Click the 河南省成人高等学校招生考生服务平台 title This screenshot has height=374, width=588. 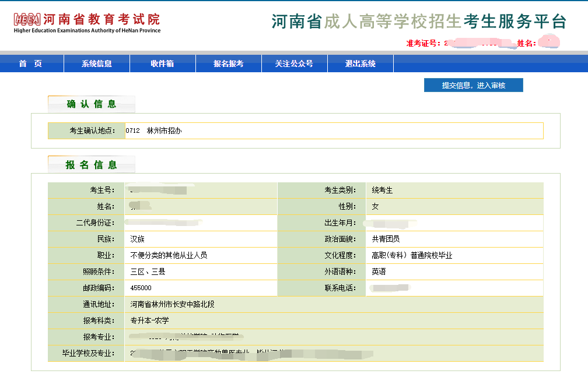419,22
